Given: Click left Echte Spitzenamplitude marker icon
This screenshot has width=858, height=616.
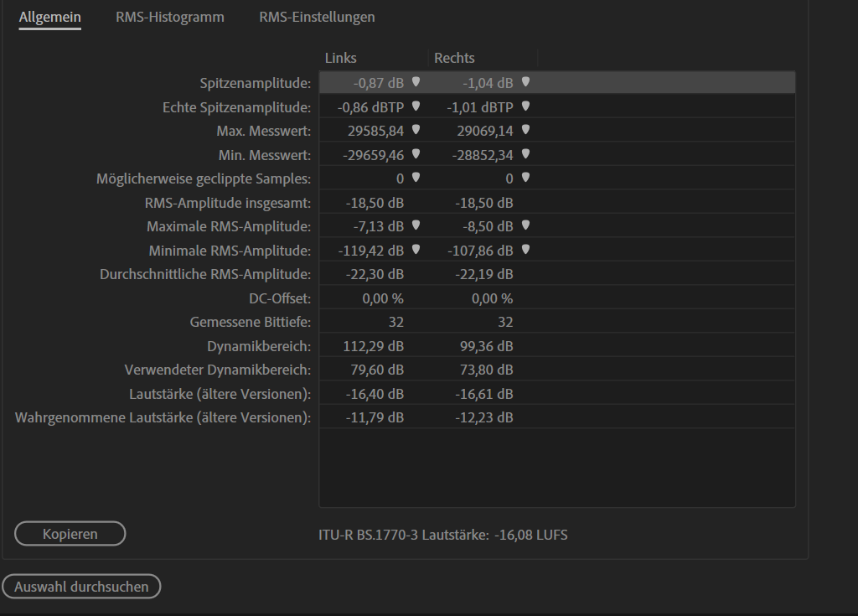Looking at the screenshot, I should pyautogui.click(x=416, y=106).
